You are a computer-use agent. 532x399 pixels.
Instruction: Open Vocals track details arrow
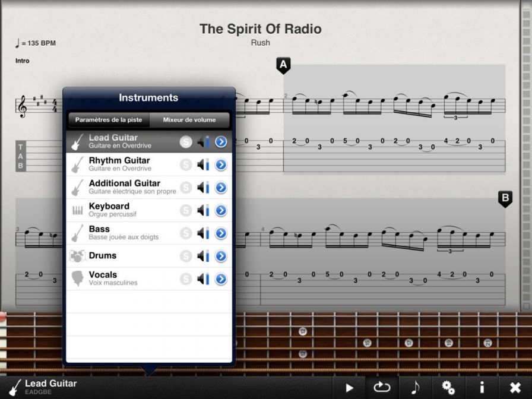221,278
